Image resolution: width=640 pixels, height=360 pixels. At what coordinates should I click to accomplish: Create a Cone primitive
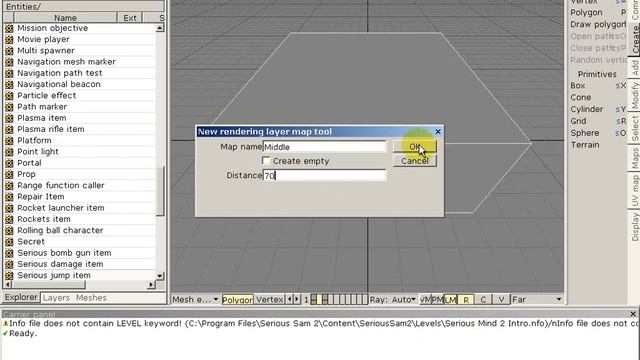[x=580, y=98]
